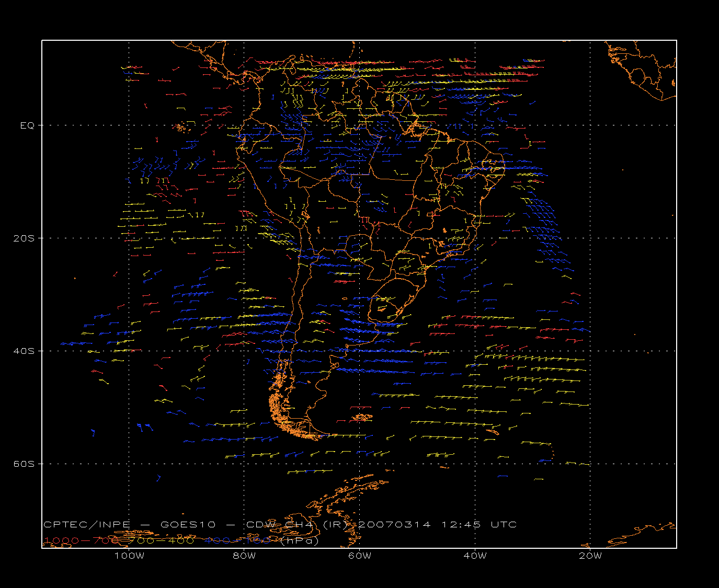Click the 40W longitude label
719x588 pixels.
(475, 556)
